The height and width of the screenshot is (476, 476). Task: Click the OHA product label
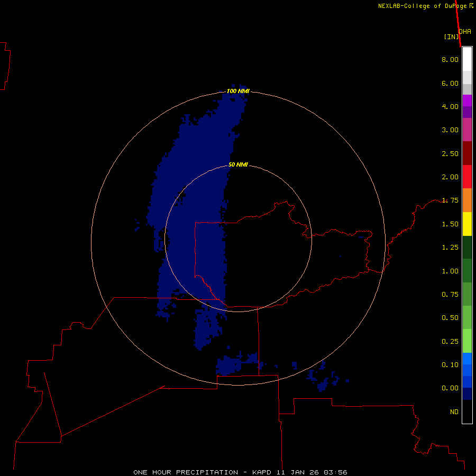pos(465,32)
